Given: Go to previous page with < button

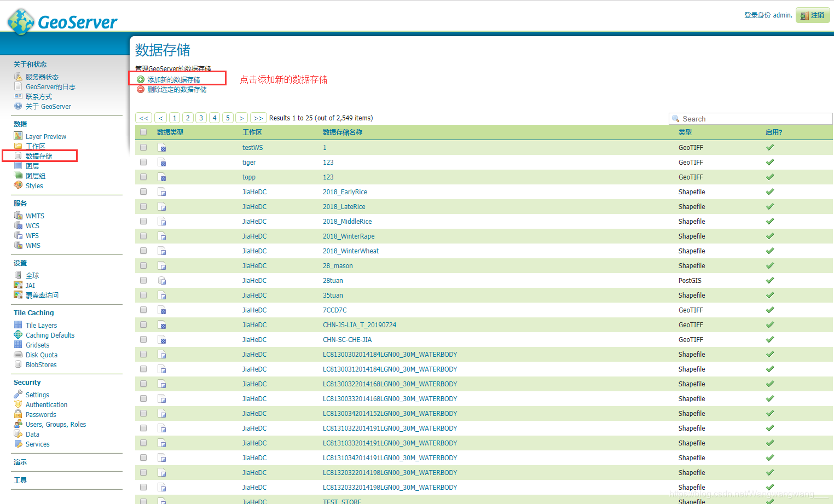Looking at the screenshot, I should tap(161, 118).
